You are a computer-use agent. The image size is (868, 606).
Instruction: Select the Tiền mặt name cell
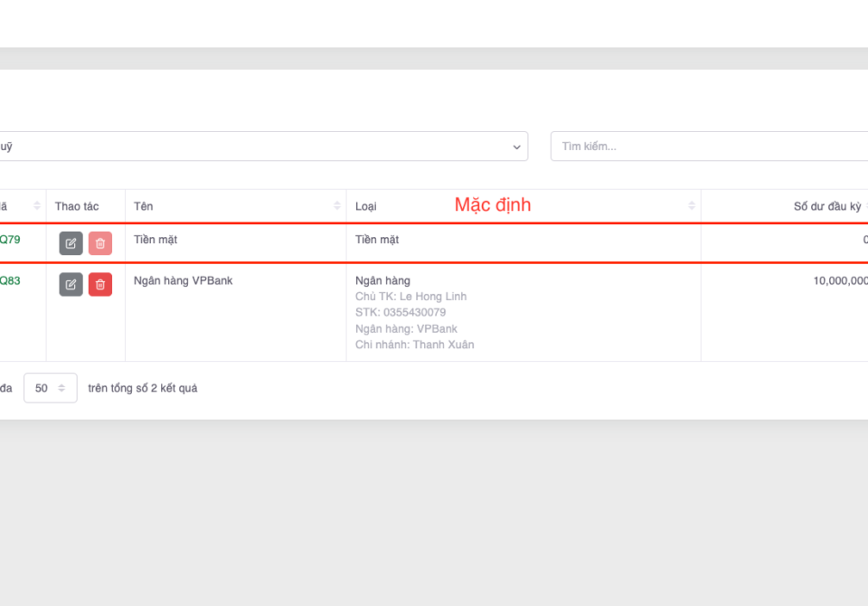coord(156,240)
